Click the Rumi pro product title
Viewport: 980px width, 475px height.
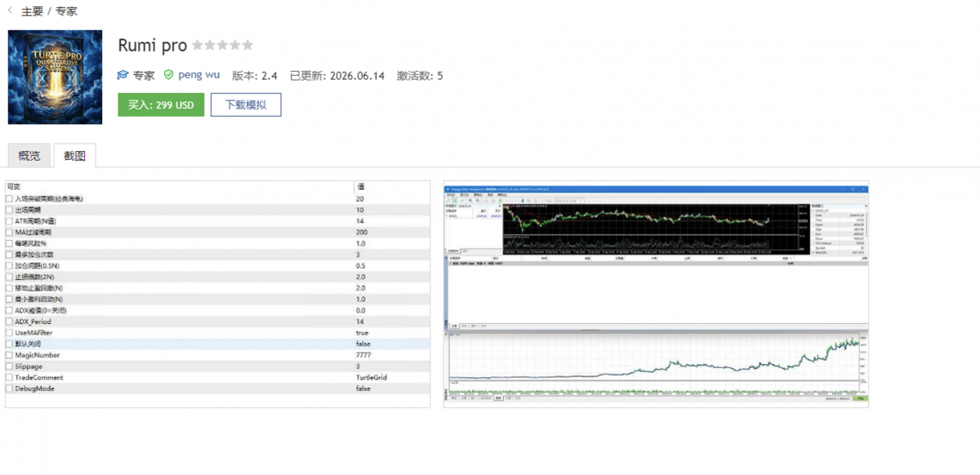pos(153,45)
